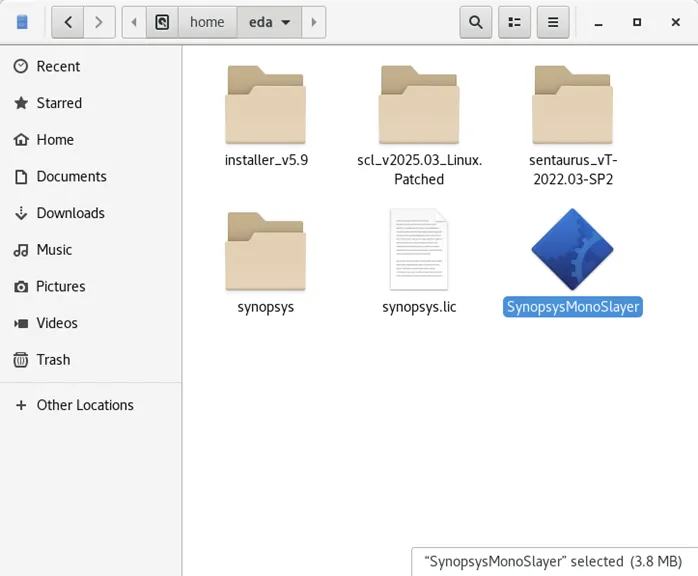Open Starred in the sidebar

click(x=91, y=103)
